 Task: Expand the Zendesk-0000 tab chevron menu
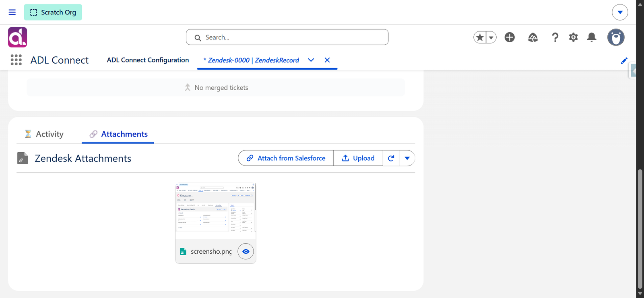coord(311,60)
